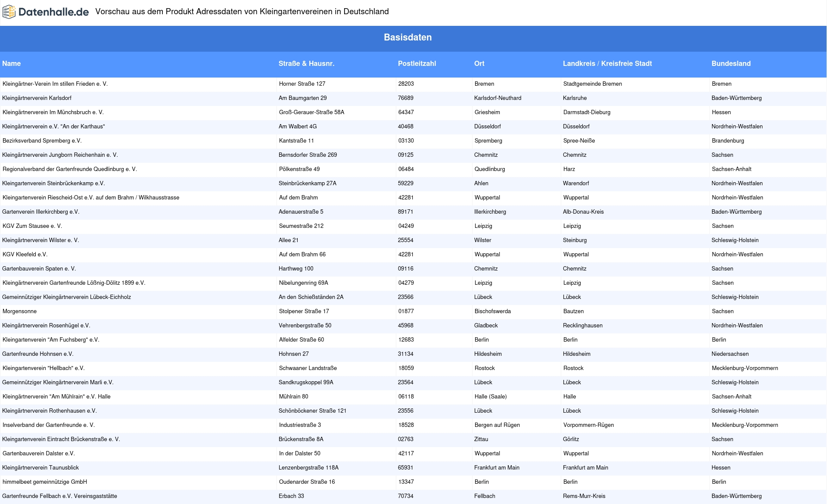Viewport: 827px width, 504px height.
Task: Click the Steinburg district cell
Action: click(x=575, y=240)
